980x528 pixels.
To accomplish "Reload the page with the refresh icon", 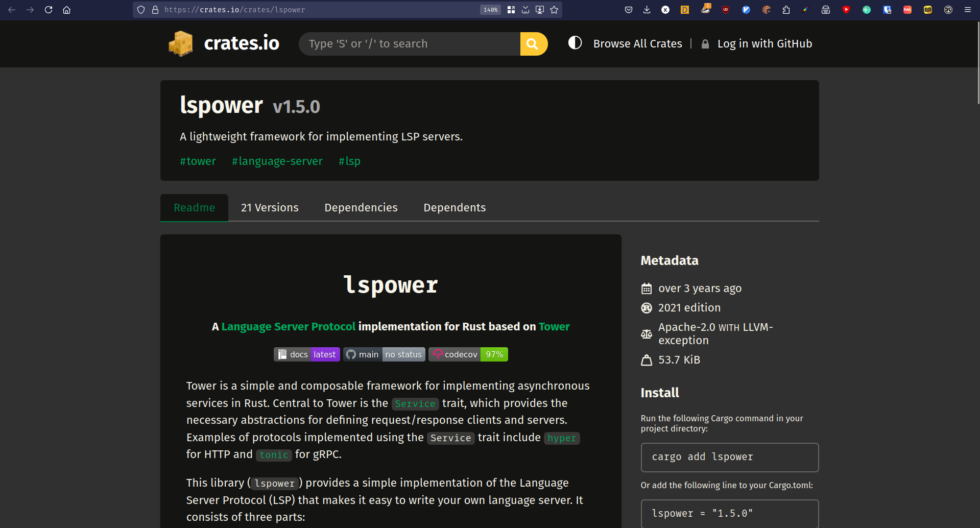I will [49, 10].
